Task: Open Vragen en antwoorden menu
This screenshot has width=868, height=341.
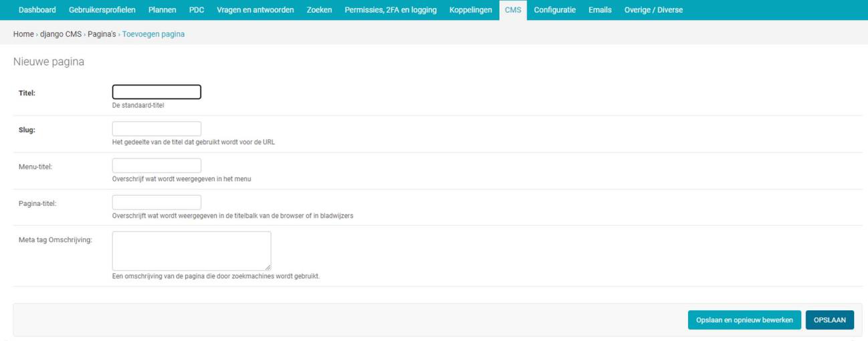Action: [x=255, y=10]
